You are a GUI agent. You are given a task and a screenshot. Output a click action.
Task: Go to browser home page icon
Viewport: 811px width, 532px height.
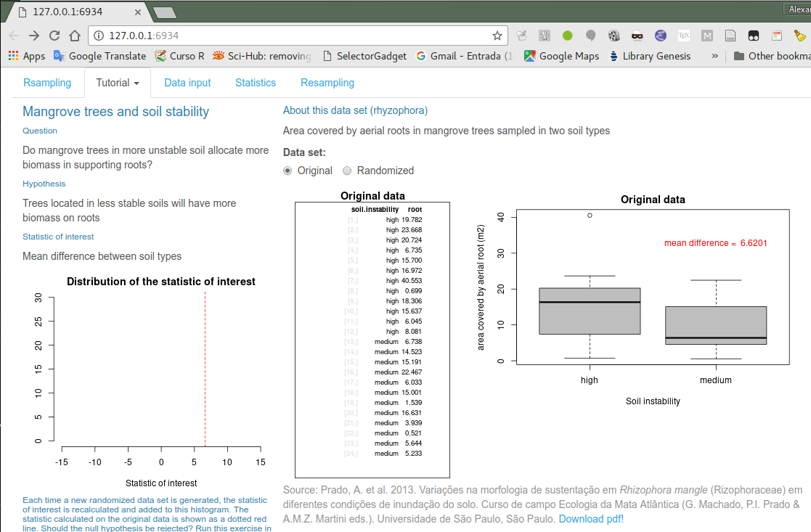[x=74, y=36]
